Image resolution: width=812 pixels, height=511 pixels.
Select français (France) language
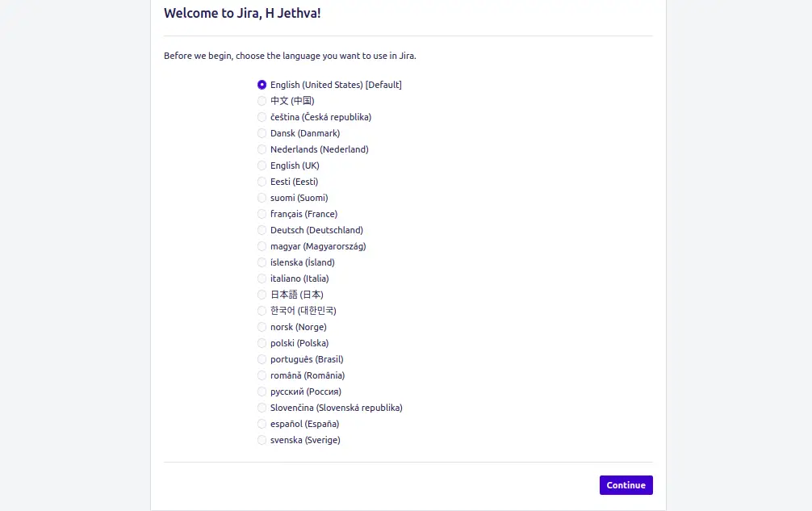coord(262,214)
